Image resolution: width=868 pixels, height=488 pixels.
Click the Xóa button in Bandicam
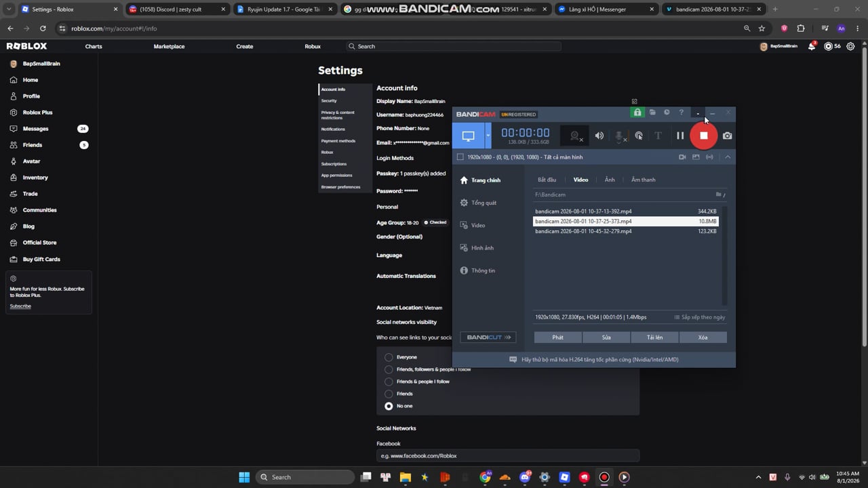click(x=703, y=337)
